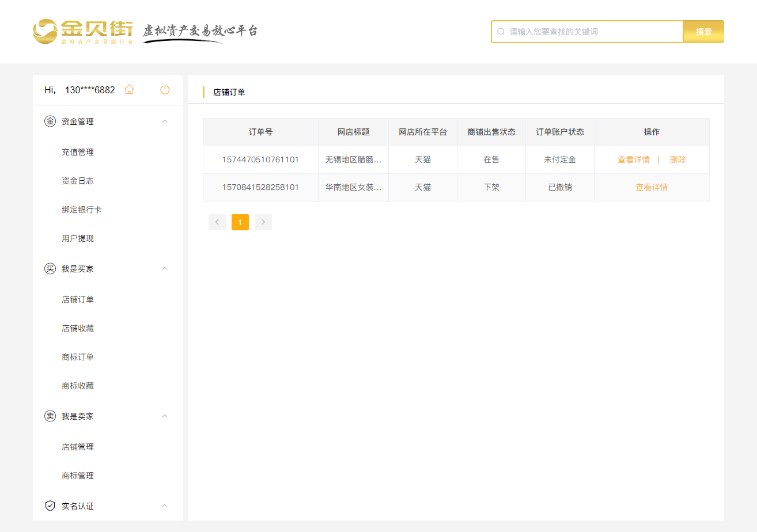Click the 买 circle icon of 我是买家

coord(50,269)
